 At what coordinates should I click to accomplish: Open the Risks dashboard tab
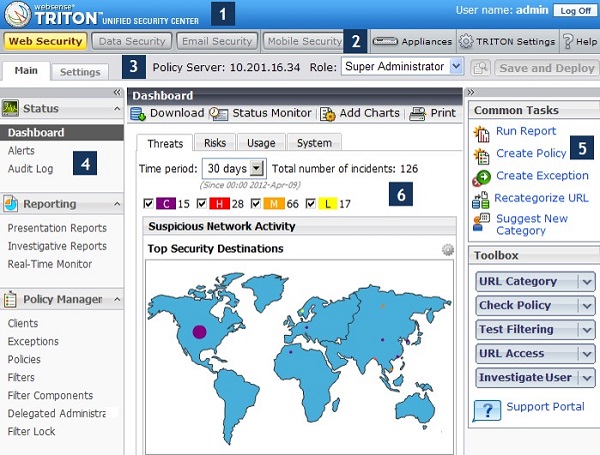[x=215, y=143]
